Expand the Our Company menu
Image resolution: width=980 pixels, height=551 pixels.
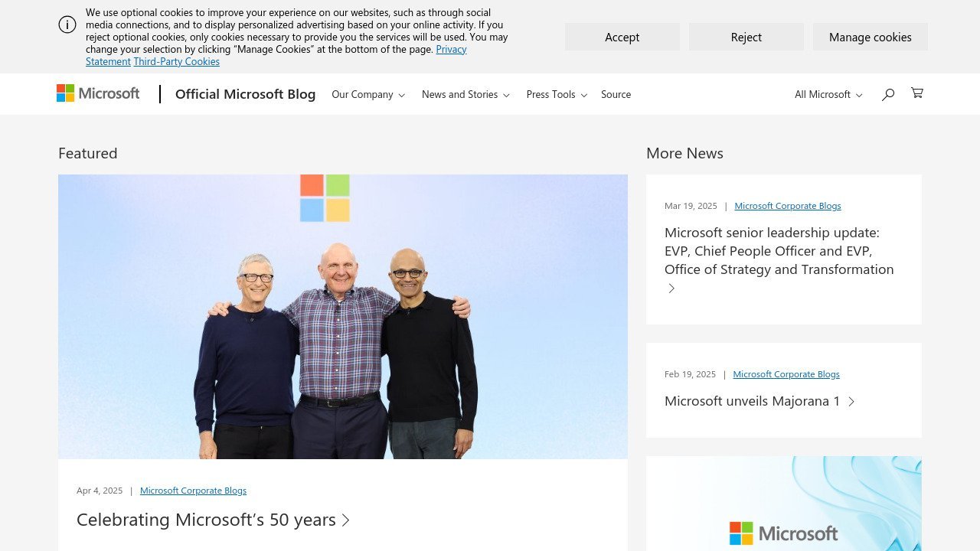click(368, 94)
